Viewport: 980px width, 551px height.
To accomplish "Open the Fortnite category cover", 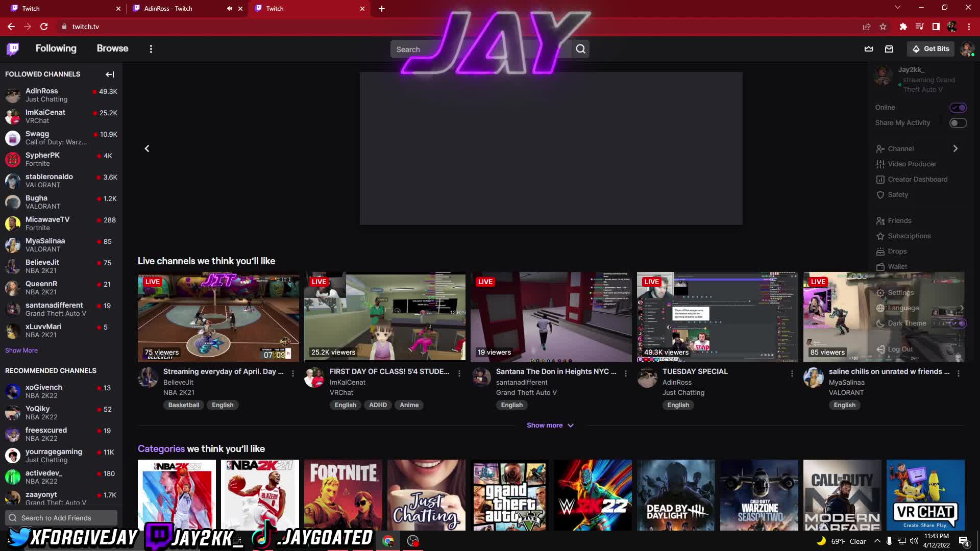I will (x=343, y=495).
